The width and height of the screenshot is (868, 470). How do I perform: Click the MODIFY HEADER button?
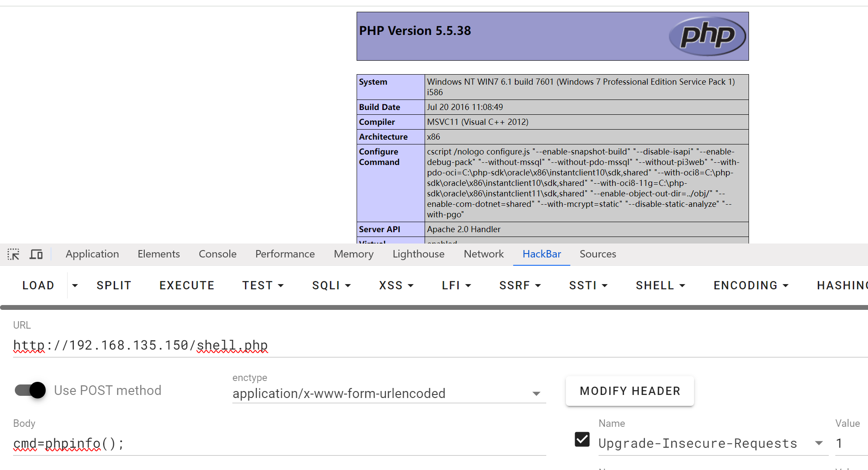(630, 391)
